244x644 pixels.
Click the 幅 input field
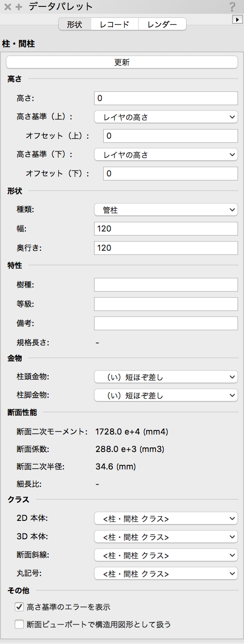166,228
